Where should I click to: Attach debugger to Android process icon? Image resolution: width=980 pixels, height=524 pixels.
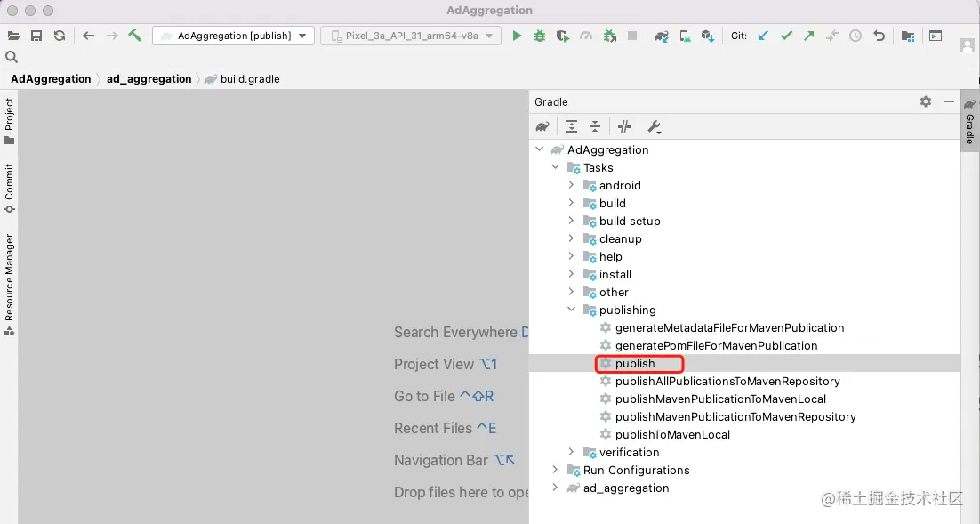pos(609,36)
